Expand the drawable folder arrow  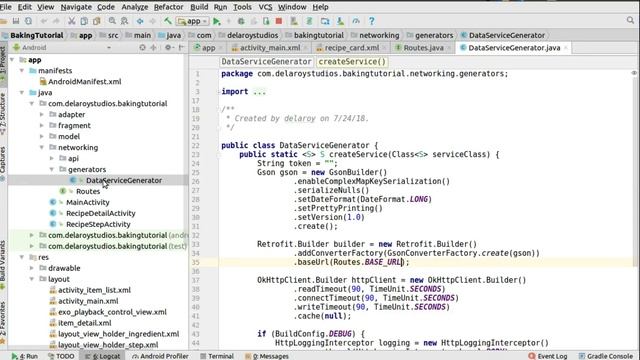point(32,268)
